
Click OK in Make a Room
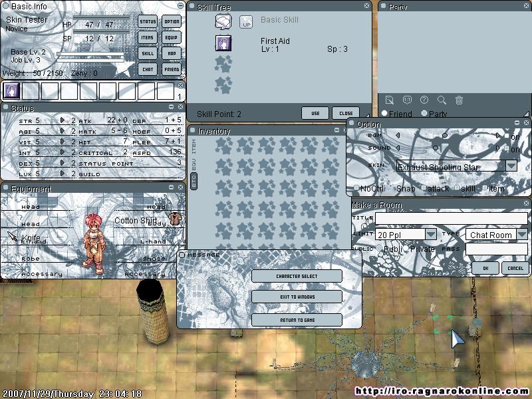pos(485,268)
